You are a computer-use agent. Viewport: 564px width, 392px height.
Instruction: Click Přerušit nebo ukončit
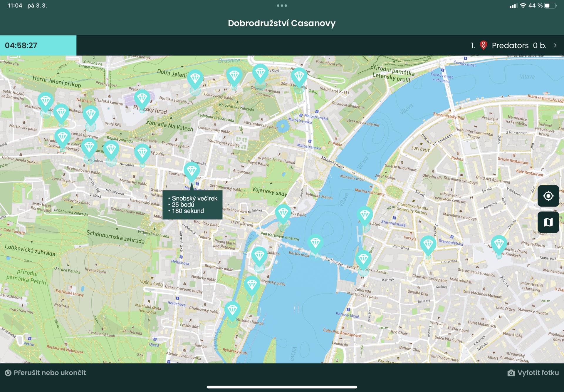coord(45,373)
